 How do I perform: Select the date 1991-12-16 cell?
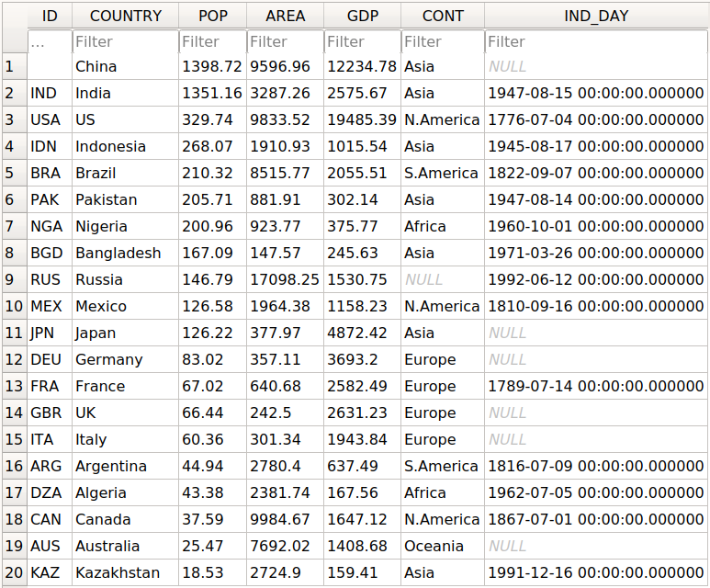[x=596, y=572]
